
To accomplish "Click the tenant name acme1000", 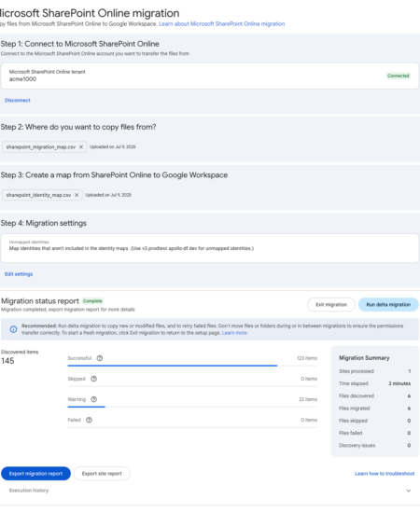I will pyautogui.click(x=22, y=79).
